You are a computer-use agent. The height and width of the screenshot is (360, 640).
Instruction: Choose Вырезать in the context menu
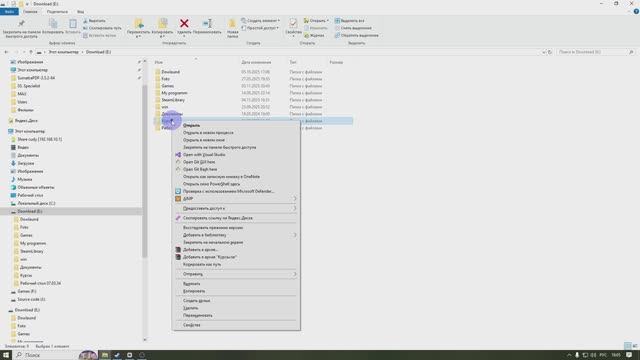tap(236, 284)
